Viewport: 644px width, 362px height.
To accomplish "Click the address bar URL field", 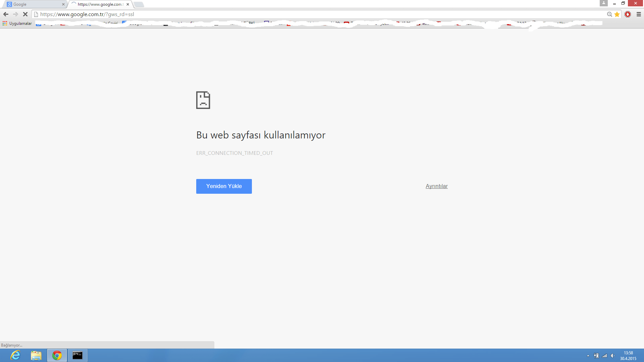I will pos(302,14).
